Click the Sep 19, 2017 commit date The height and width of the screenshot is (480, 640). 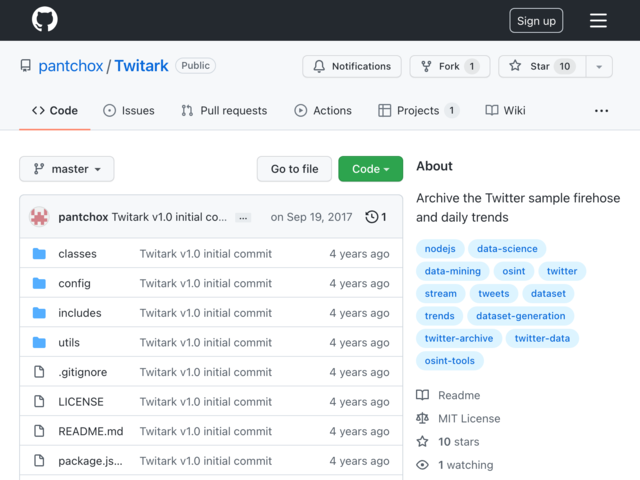click(311, 217)
